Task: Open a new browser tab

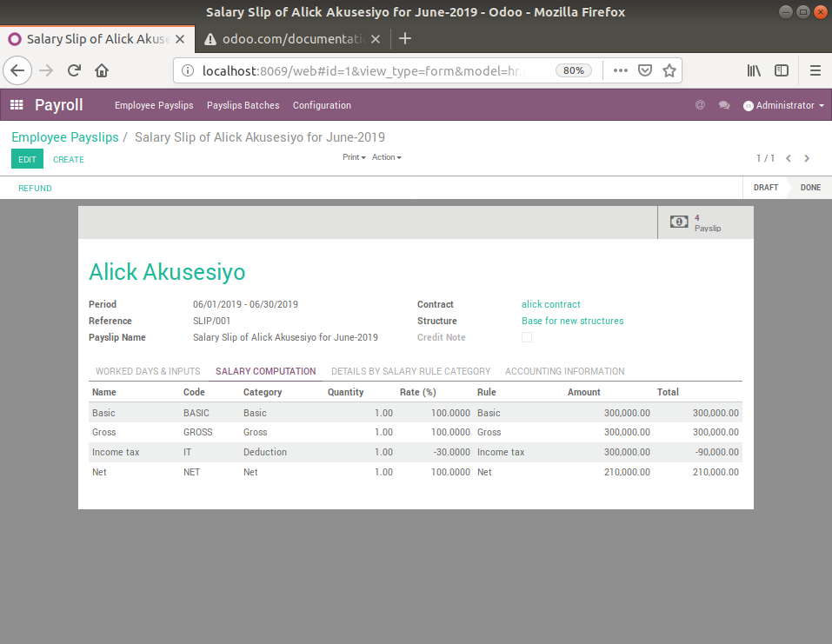Action: [404, 38]
